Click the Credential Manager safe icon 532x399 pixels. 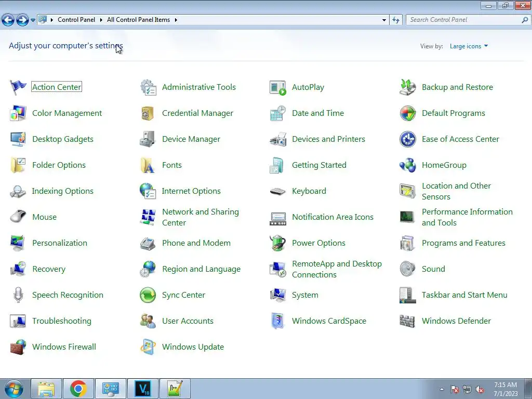point(148,113)
